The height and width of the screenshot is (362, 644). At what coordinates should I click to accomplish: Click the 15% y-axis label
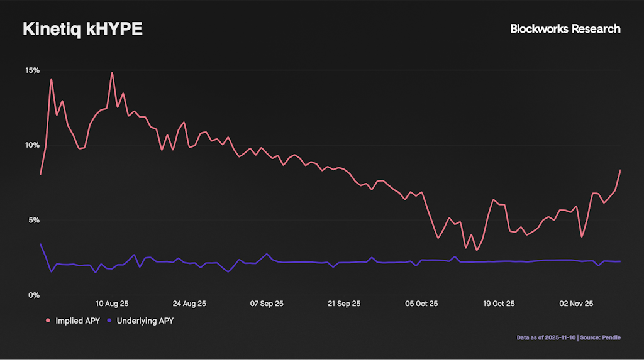32,70
